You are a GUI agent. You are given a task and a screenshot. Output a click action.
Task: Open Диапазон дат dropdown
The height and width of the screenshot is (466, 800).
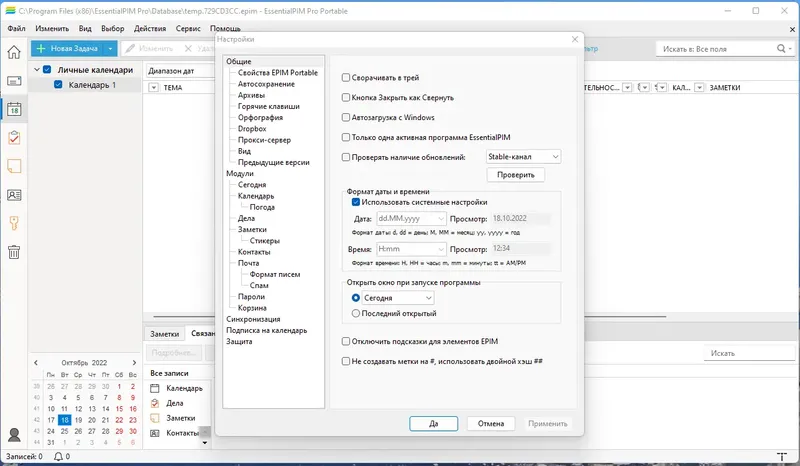[x=180, y=71]
